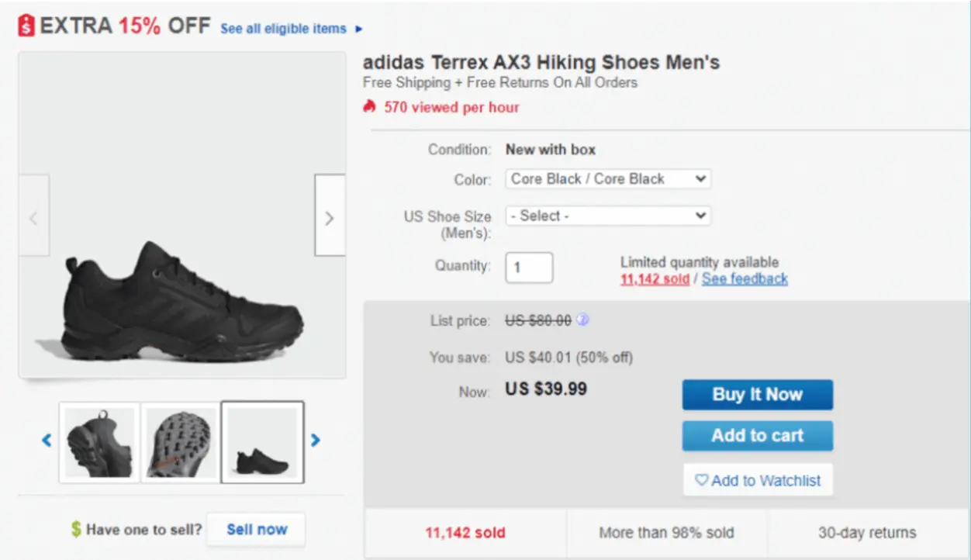Open the Color dropdown

(x=607, y=178)
